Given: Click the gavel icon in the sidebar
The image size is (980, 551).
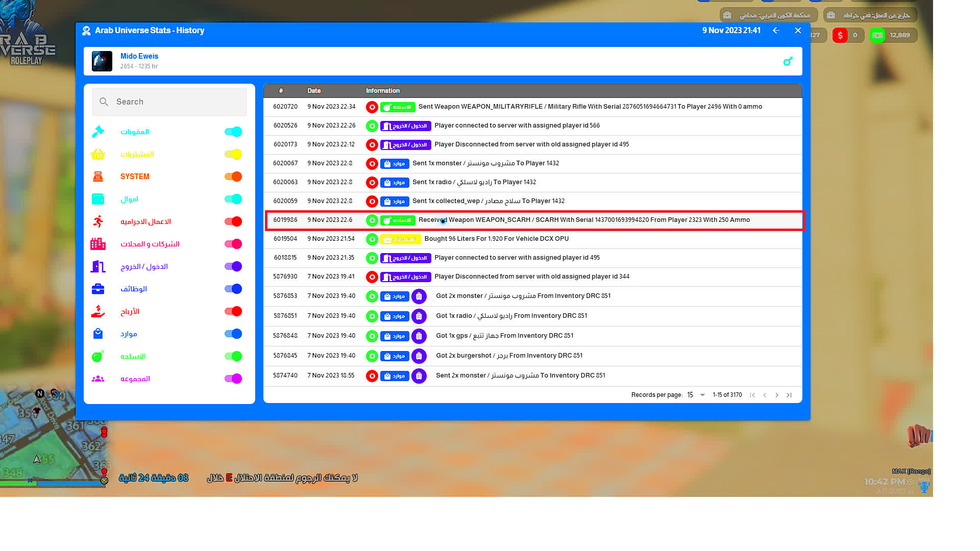Looking at the screenshot, I should point(98,132).
